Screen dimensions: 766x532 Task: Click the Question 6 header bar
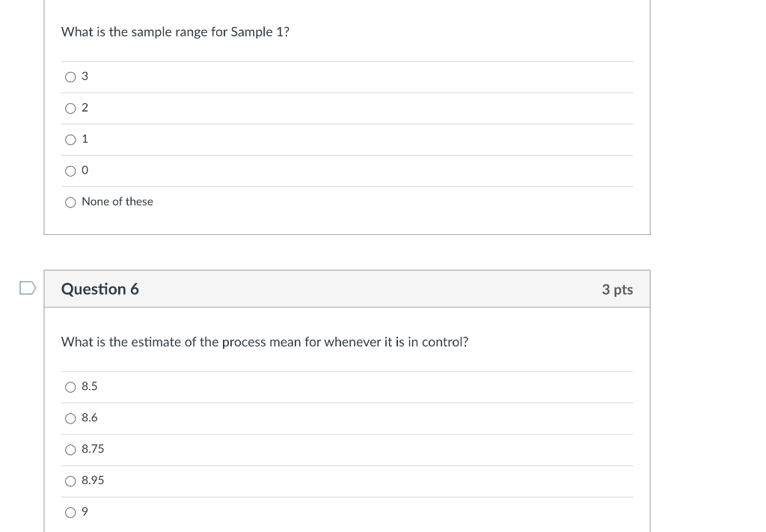point(347,289)
